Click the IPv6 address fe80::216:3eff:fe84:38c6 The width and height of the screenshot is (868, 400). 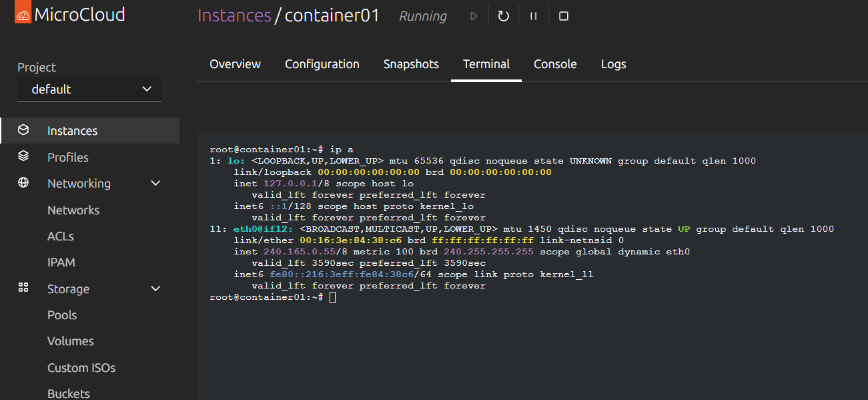[343, 274]
